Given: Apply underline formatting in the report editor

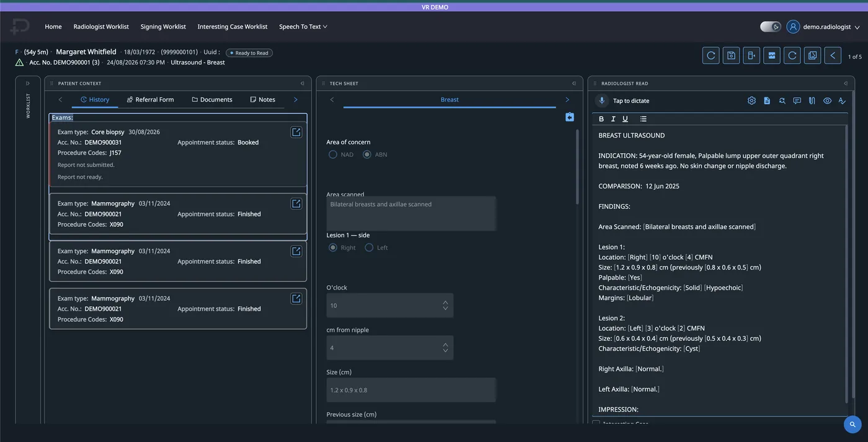Looking at the screenshot, I should [x=625, y=119].
